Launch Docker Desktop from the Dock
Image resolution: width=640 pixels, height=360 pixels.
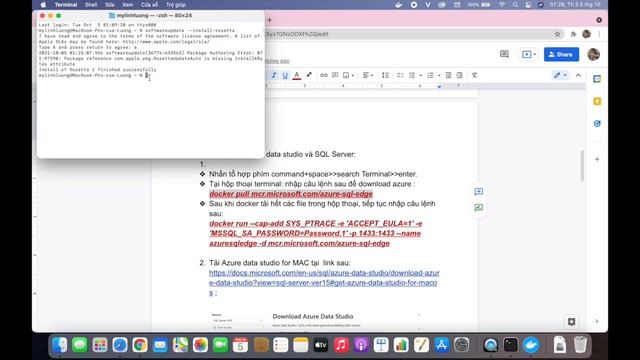point(531,345)
